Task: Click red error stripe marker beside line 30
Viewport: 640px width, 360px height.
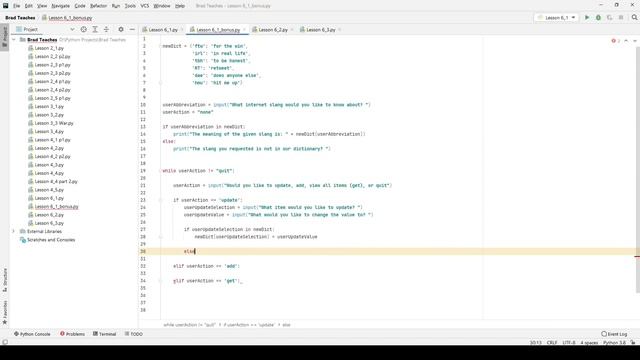Action: [637, 257]
